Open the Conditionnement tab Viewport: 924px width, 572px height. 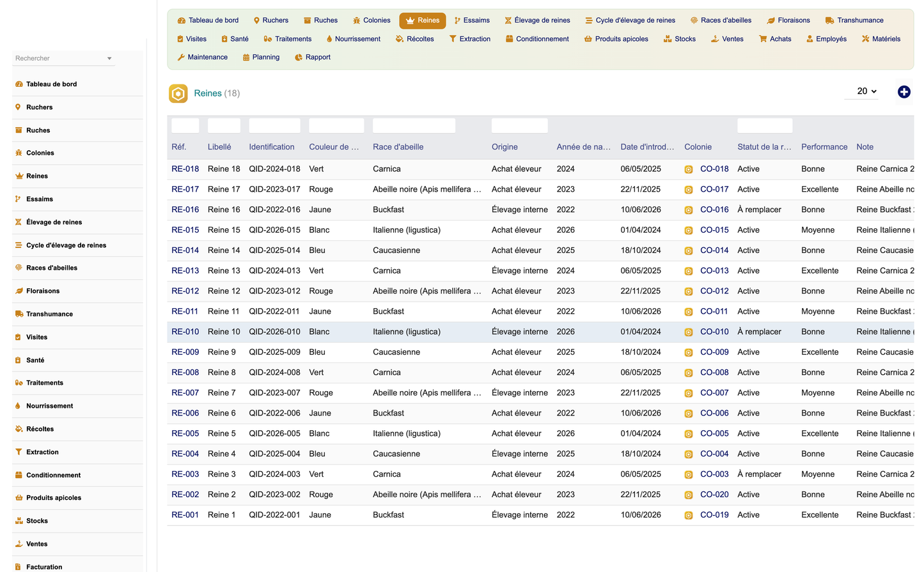coord(537,39)
